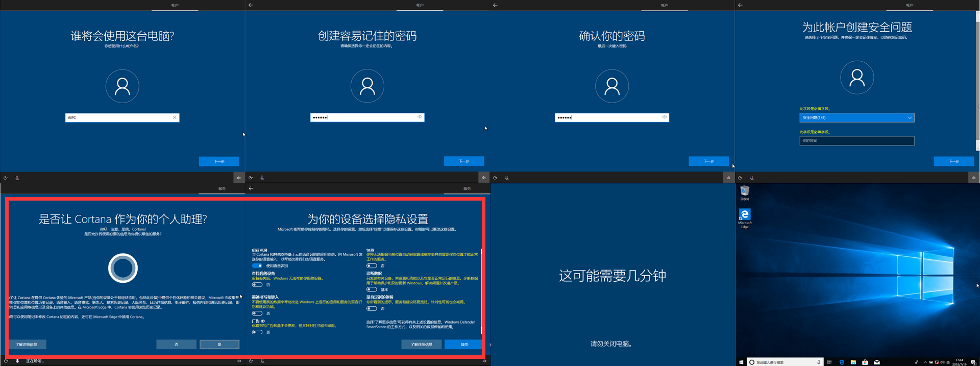The height and width of the screenshot is (366, 980).
Task: Open the Microsoft Store taskbar icon
Action: (x=865, y=362)
